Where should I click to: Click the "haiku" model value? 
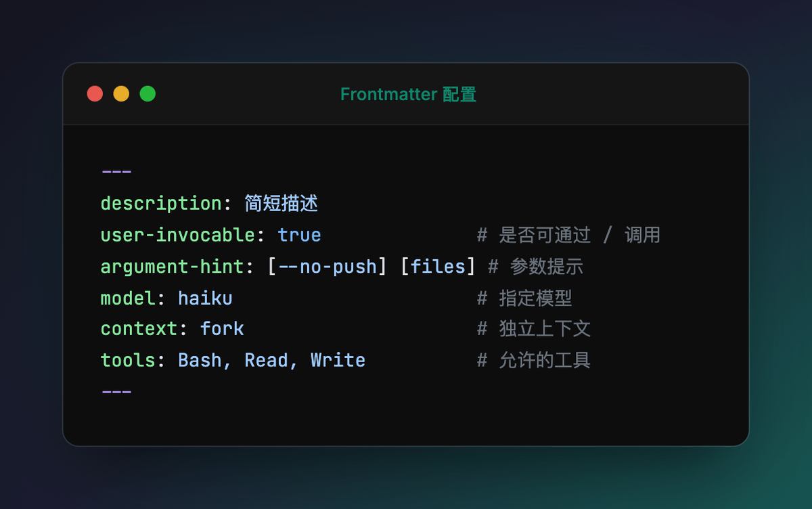point(205,298)
